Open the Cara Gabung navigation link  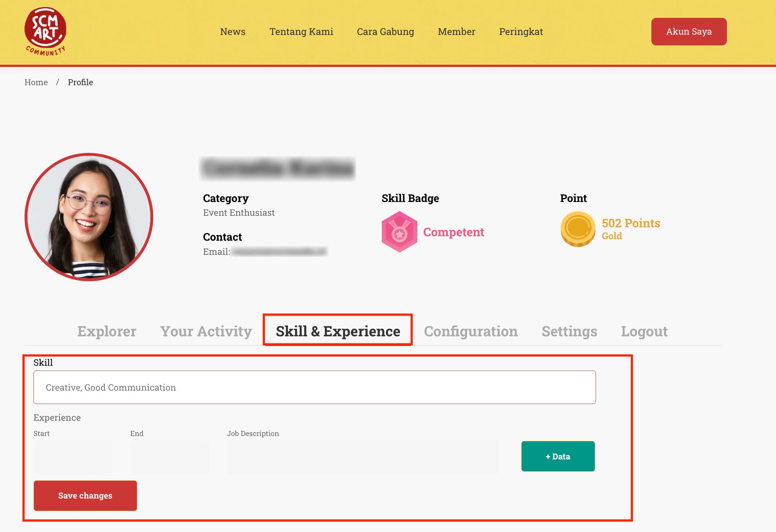[385, 32]
